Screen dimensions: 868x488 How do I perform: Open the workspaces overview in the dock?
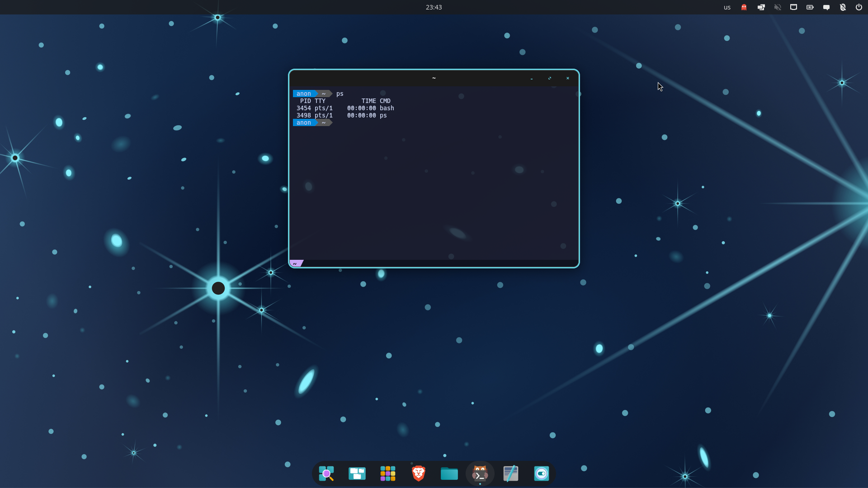(x=357, y=473)
